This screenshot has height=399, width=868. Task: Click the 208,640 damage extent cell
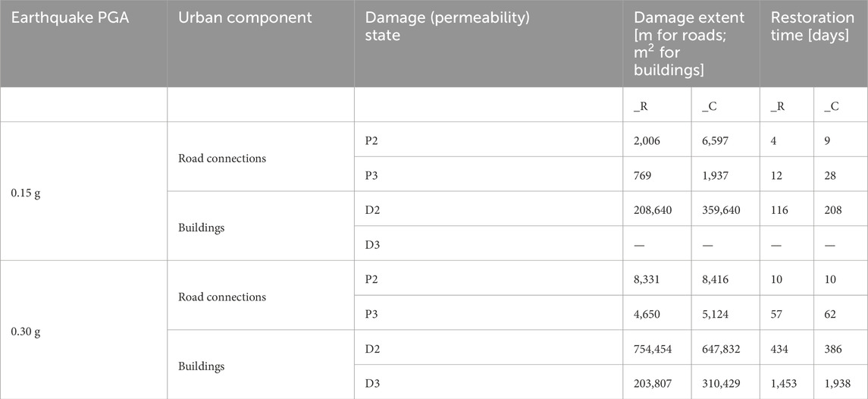[x=651, y=210]
